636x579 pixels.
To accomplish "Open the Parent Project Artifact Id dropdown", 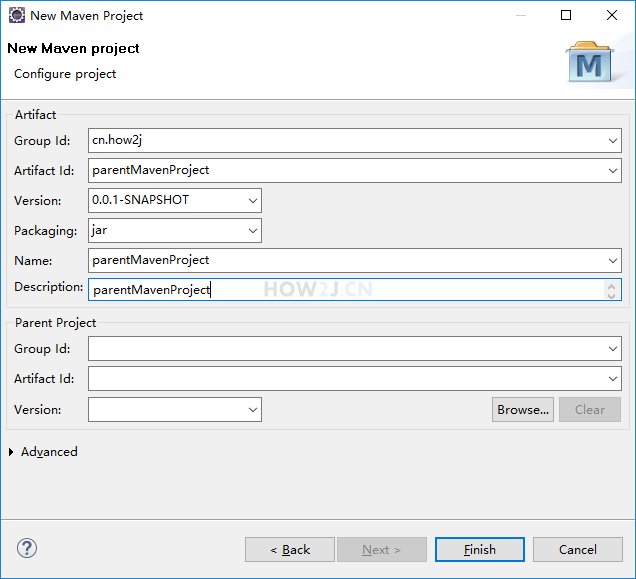I will [612, 379].
